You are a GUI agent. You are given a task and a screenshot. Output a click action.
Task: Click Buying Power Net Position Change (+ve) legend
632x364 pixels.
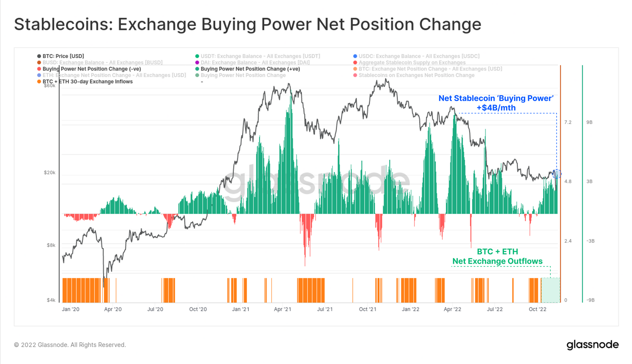(x=248, y=69)
